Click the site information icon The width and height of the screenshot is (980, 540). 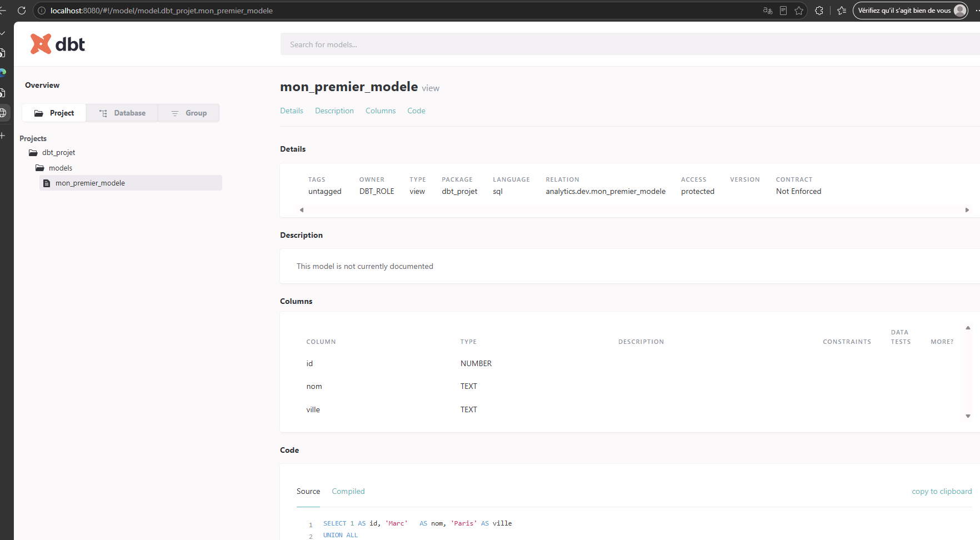42,11
